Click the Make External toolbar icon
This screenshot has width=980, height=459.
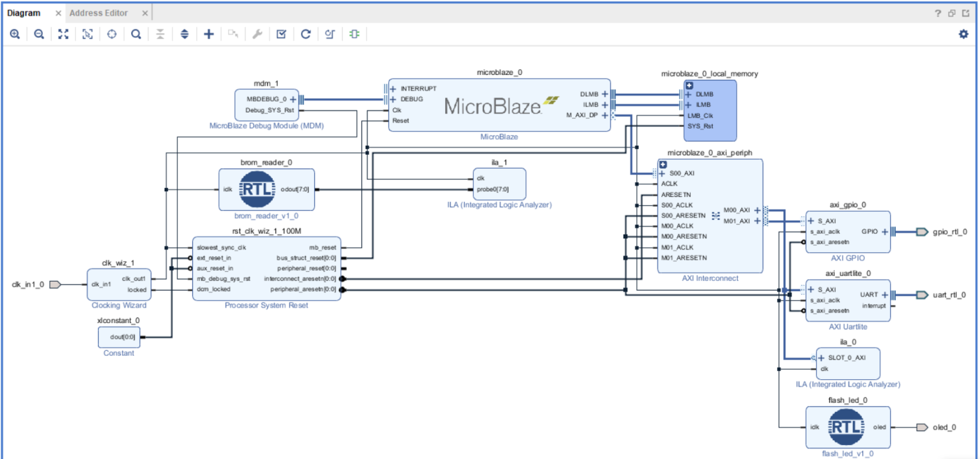pos(233,35)
